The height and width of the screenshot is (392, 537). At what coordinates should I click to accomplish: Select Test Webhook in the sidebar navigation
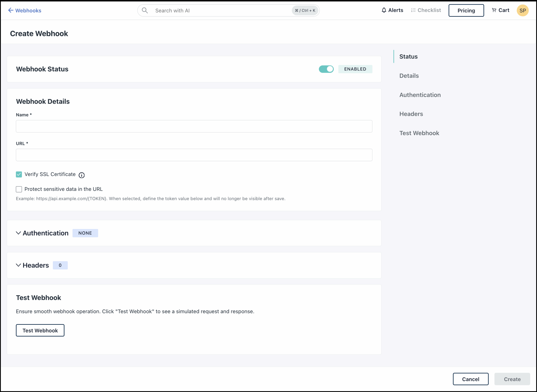[419, 133]
